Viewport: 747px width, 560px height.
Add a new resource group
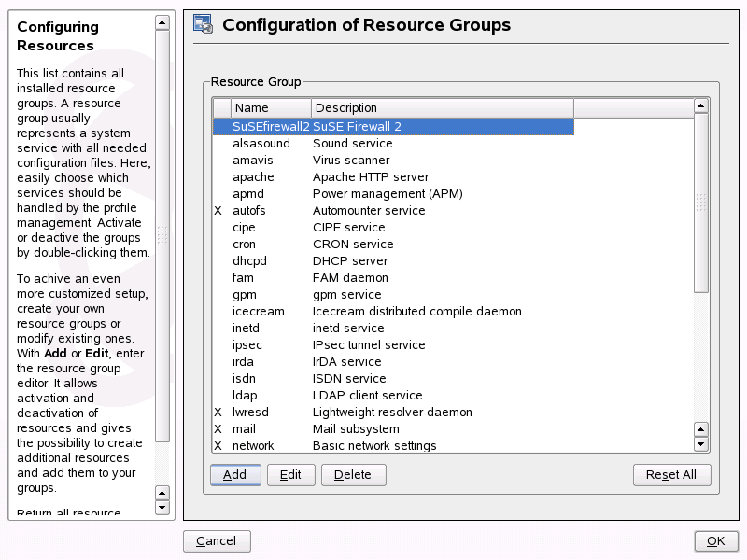(234, 475)
